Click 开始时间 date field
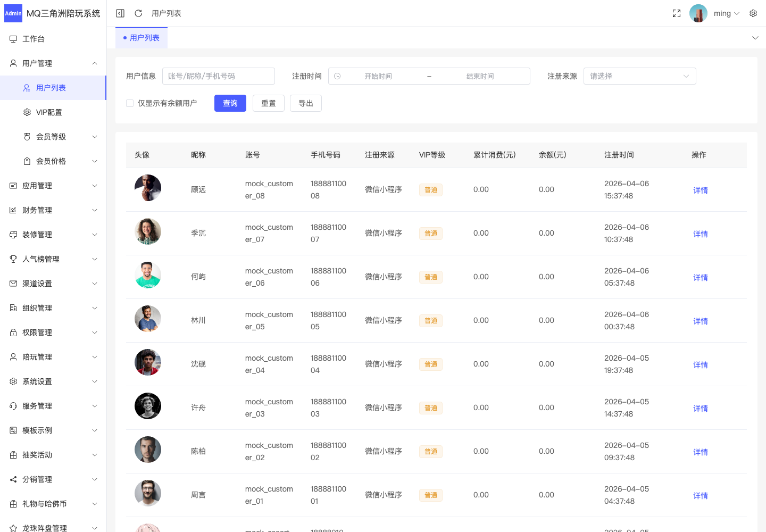This screenshot has width=766, height=532. pos(378,76)
